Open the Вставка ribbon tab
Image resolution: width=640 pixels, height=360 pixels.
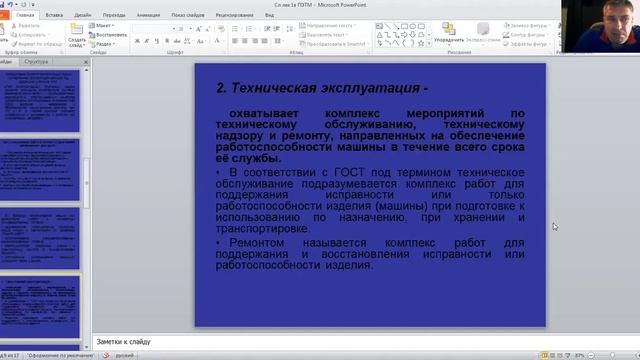point(54,15)
